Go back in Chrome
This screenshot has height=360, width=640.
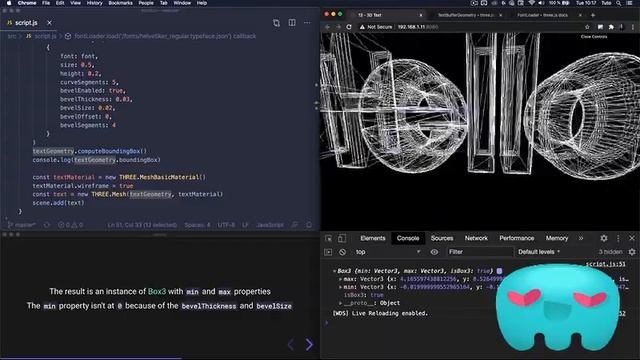(x=327, y=27)
